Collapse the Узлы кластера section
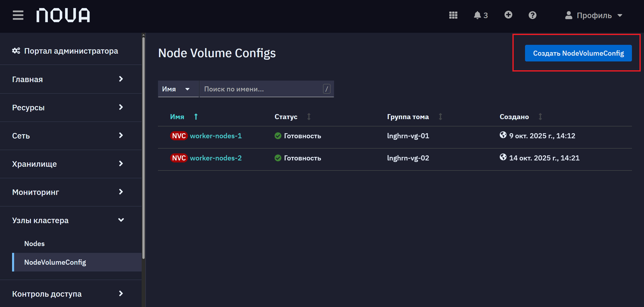Image resolution: width=644 pixels, height=307 pixels. coord(71,220)
